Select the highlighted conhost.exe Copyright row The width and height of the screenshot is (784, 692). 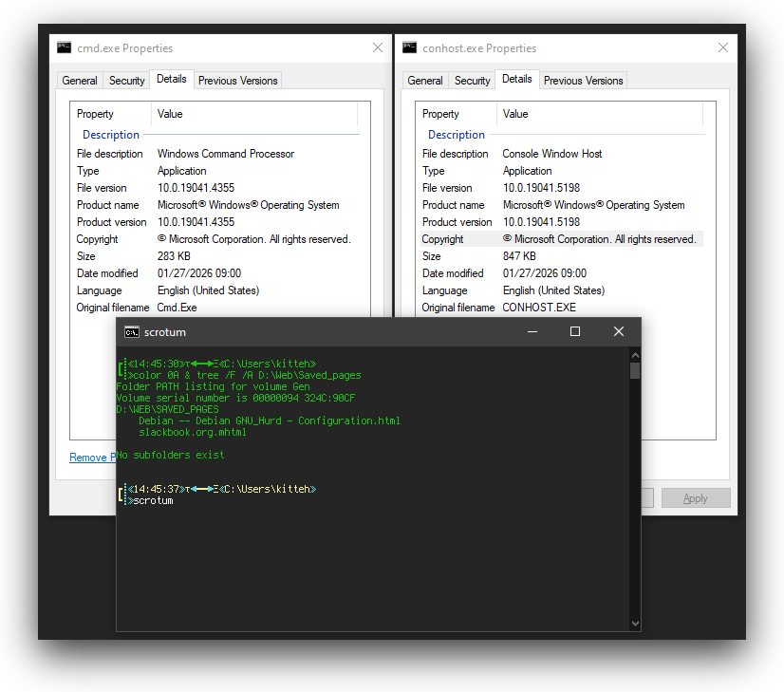561,239
